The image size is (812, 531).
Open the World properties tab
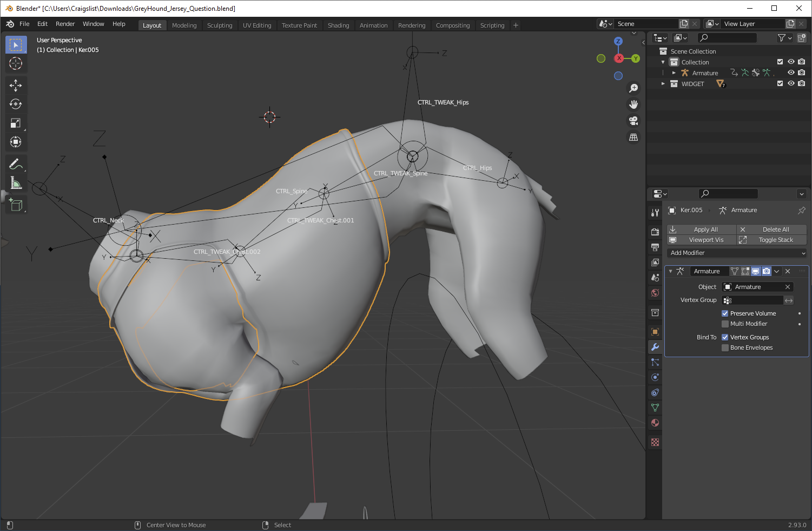(x=655, y=293)
